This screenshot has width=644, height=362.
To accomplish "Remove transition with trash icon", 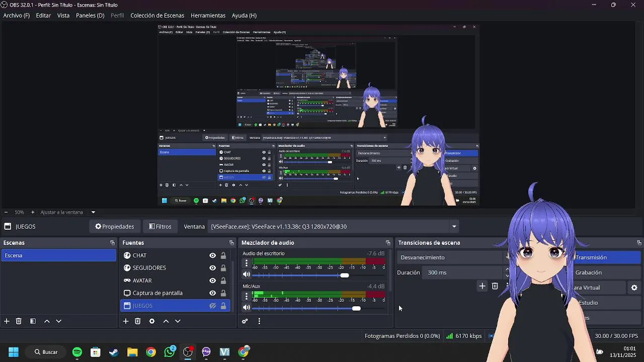I will click(495, 286).
